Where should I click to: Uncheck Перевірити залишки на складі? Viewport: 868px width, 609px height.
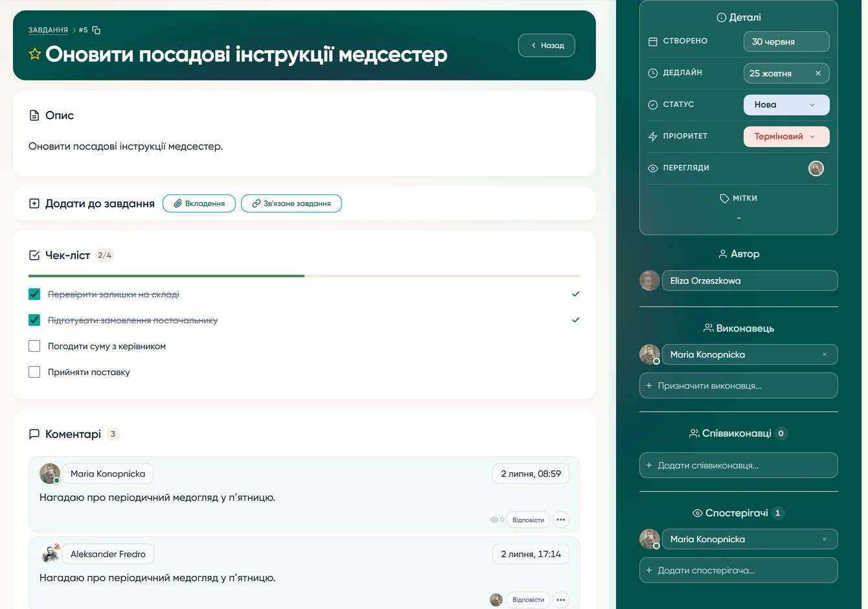[x=34, y=294]
